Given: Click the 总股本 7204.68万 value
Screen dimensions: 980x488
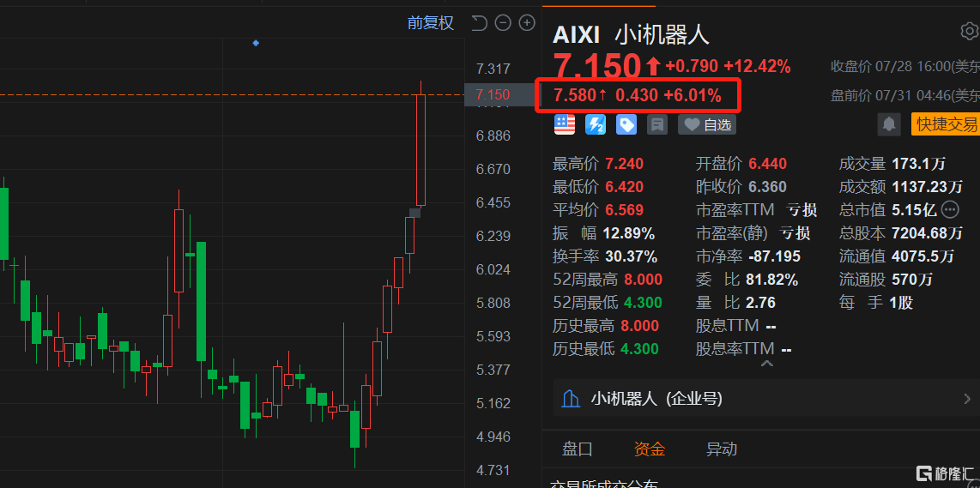Looking at the screenshot, I should (928, 233).
